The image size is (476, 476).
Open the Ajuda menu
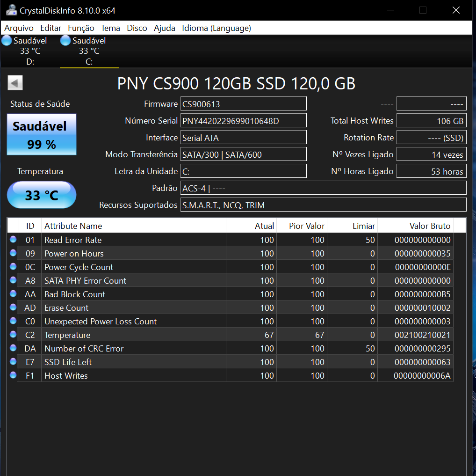(165, 28)
